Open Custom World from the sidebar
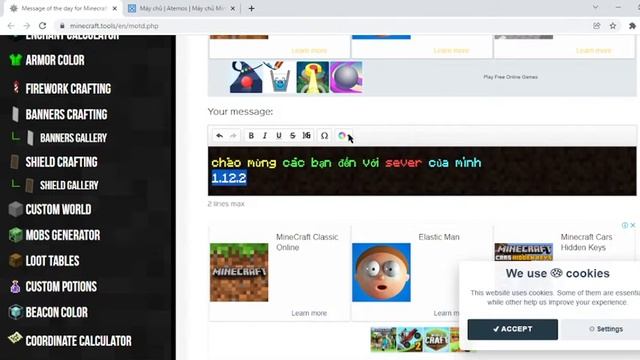Image resolution: width=640 pixels, height=360 pixels. pyautogui.click(x=58, y=209)
